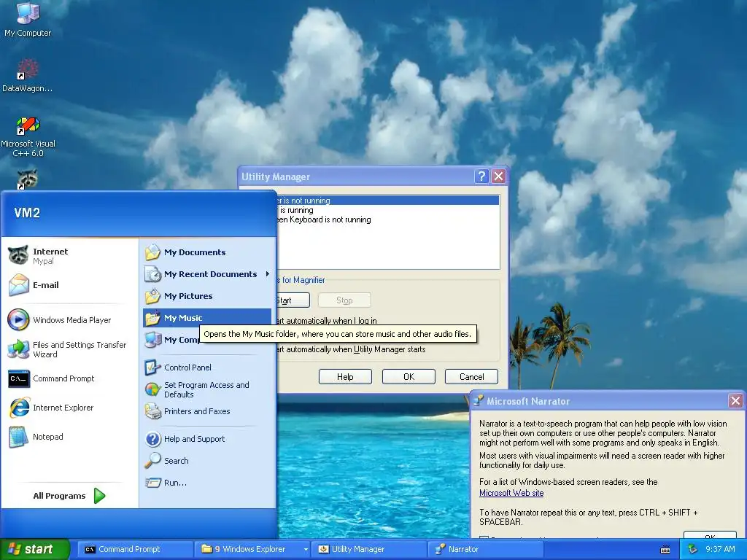Open the Microsoft Web site link in Narrator
Viewport: 747px width, 560px height.
[x=511, y=494]
